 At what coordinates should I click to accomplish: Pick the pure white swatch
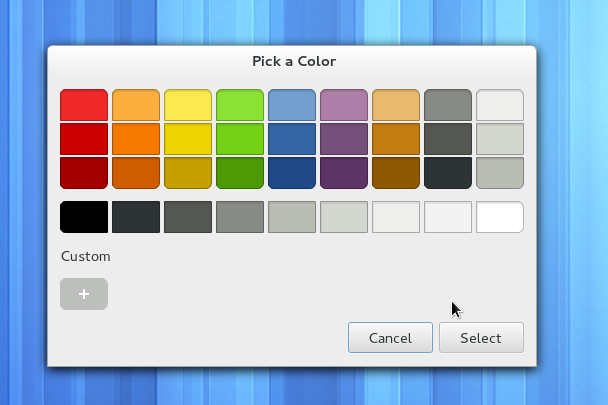point(499,217)
